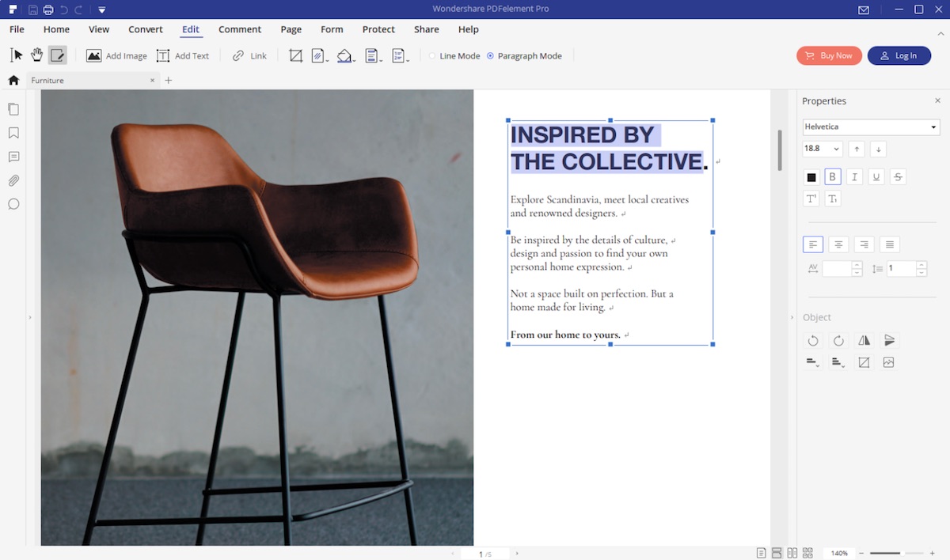
Task: Open the Home tab
Action: [x=56, y=29]
